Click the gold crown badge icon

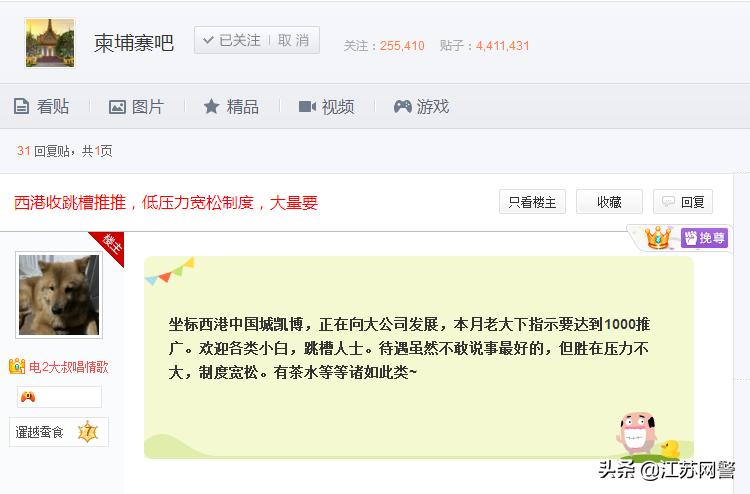[658, 238]
